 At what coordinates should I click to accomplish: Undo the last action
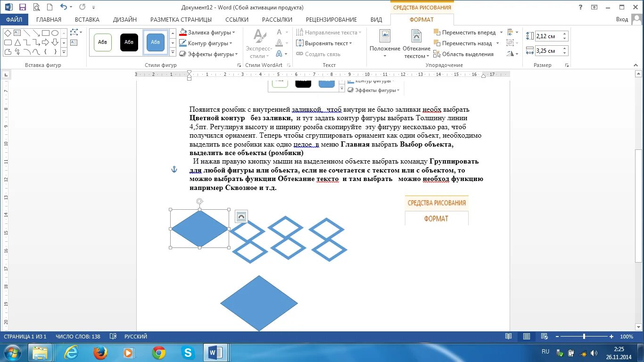tap(64, 7)
